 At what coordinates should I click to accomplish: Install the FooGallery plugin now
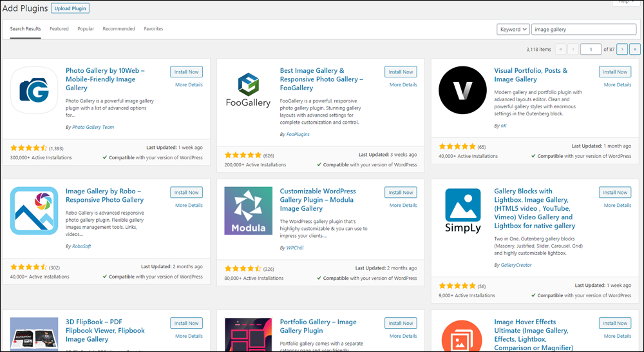point(401,72)
